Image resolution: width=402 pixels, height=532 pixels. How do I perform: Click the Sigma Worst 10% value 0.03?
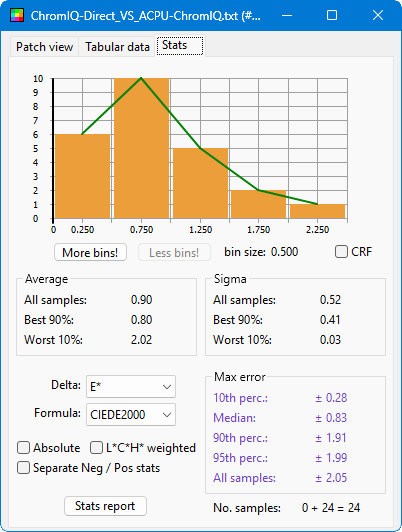point(330,340)
